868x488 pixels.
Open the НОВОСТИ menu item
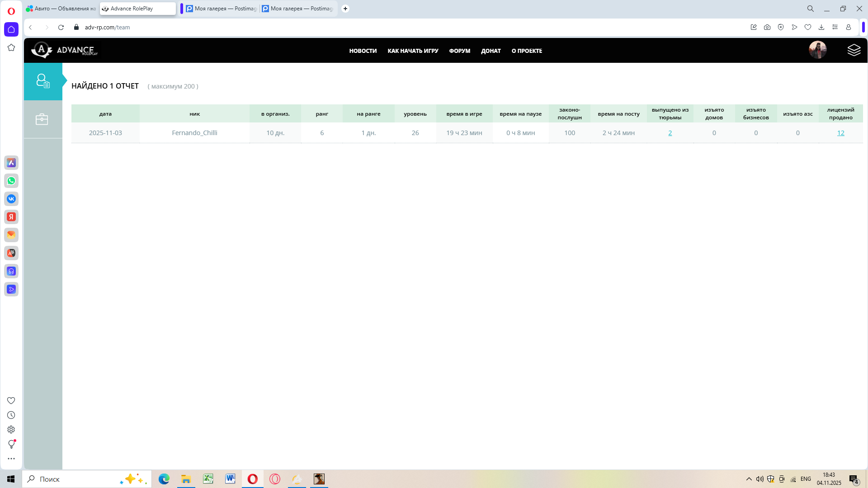coord(363,51)
